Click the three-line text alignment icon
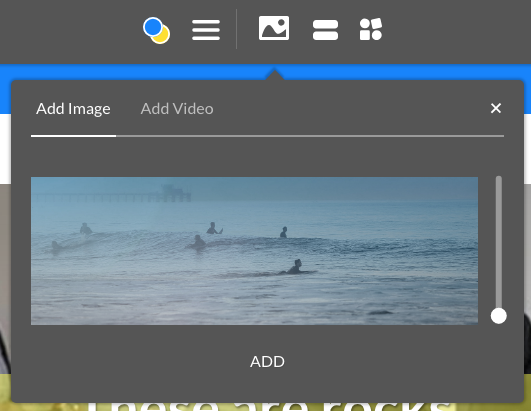The height and width of the screenshot is (411, 531). point(206,30)
